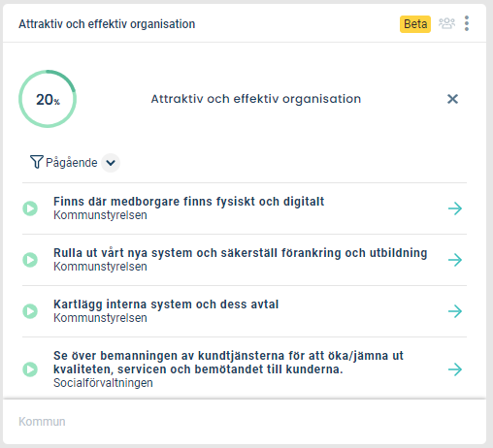Click play status icon beside Kartlägg interna system

[30, 311]
